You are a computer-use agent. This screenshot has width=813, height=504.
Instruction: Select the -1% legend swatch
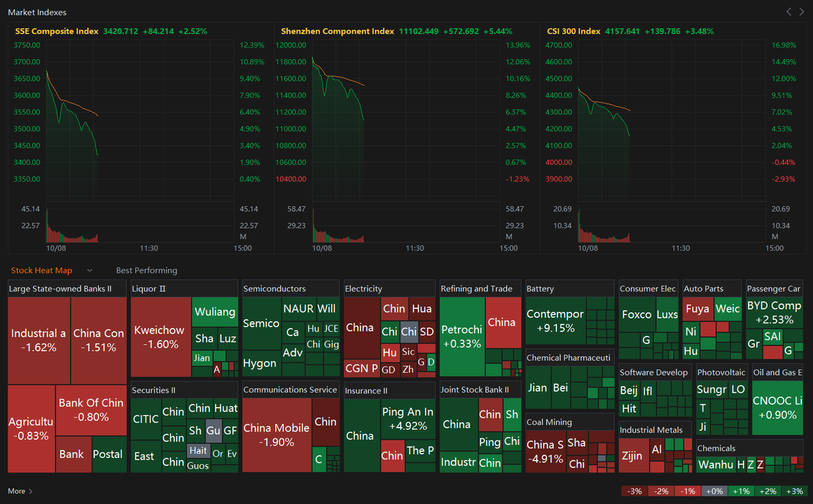(x=688, y=491)
